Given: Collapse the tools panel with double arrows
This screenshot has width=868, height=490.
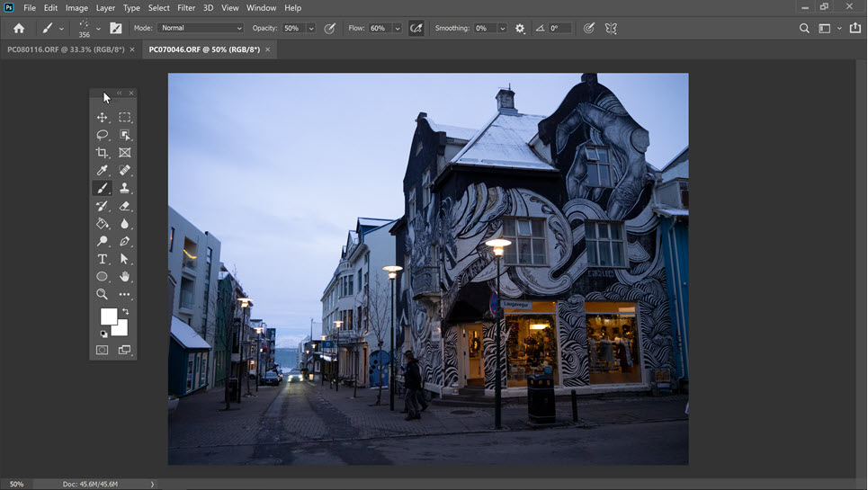Looking at the screenshot, I should [x=119, y=93].
